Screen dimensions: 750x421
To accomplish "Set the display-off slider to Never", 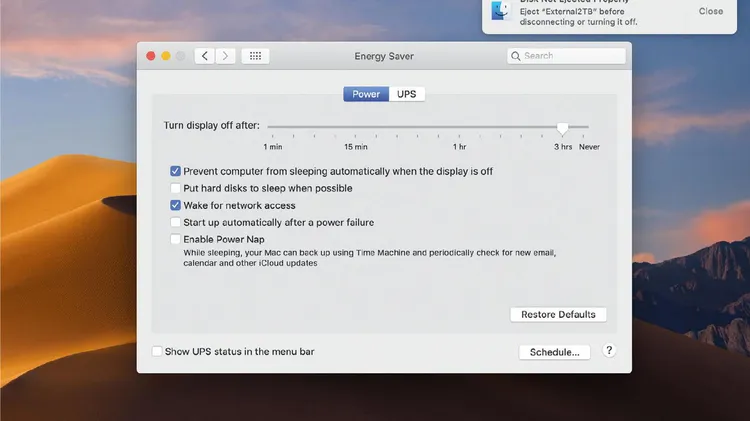I will [x=584, y=127].
